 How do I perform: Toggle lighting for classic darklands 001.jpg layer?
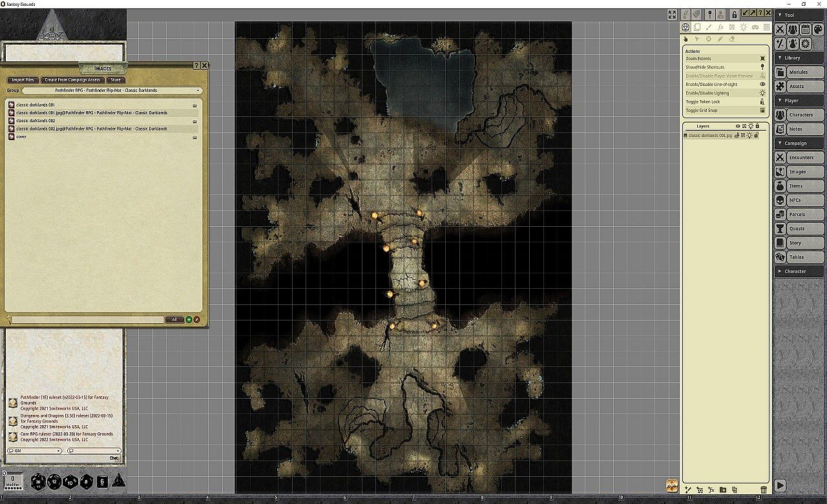coord(750,135)
